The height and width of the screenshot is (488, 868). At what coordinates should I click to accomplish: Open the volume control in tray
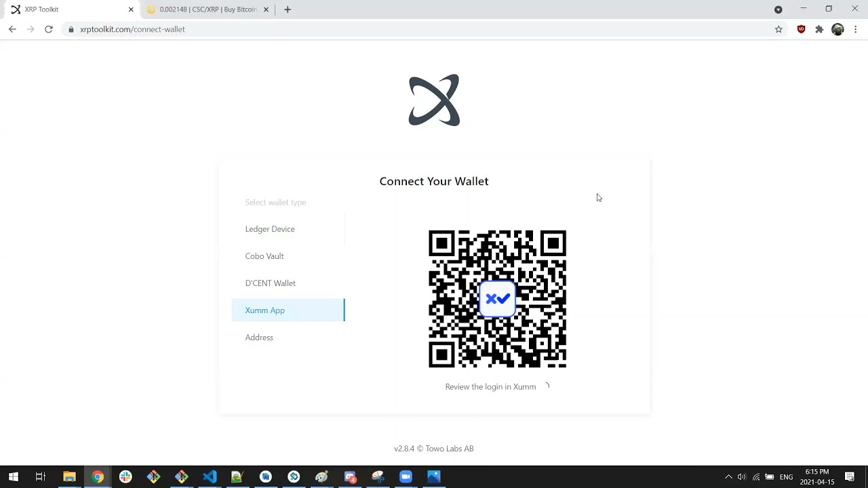(742, 477)
